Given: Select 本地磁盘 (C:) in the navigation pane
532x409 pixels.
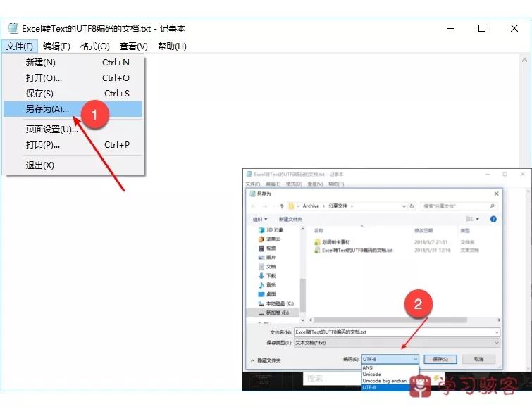Looking at the screenshot, I should point(276,303).
